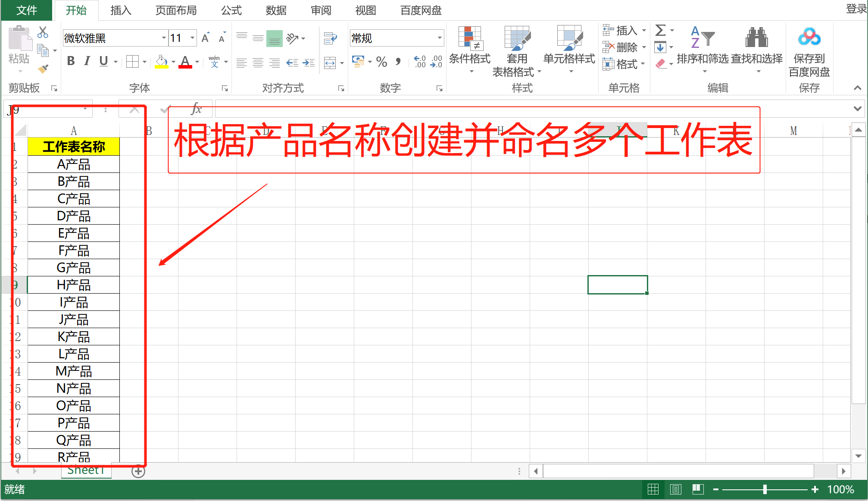Click the cell borders icon
868x501 pixels.
click(x=133, y=62)
